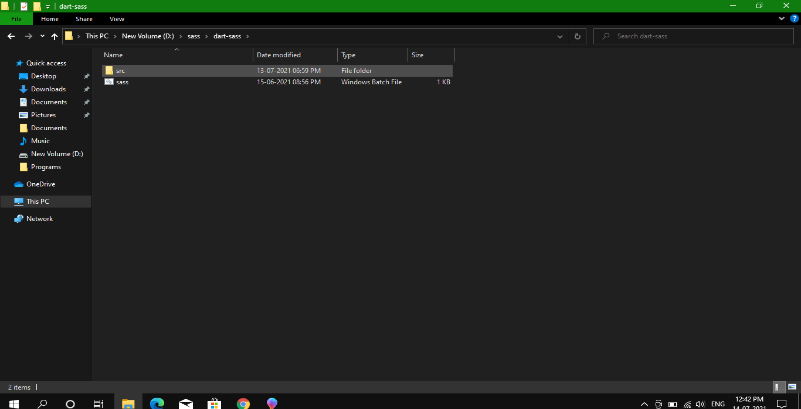Open the File ribbon tab
The height and width of the screenshot is (409, 801).
pyautogui.click(x=16, y=19)
